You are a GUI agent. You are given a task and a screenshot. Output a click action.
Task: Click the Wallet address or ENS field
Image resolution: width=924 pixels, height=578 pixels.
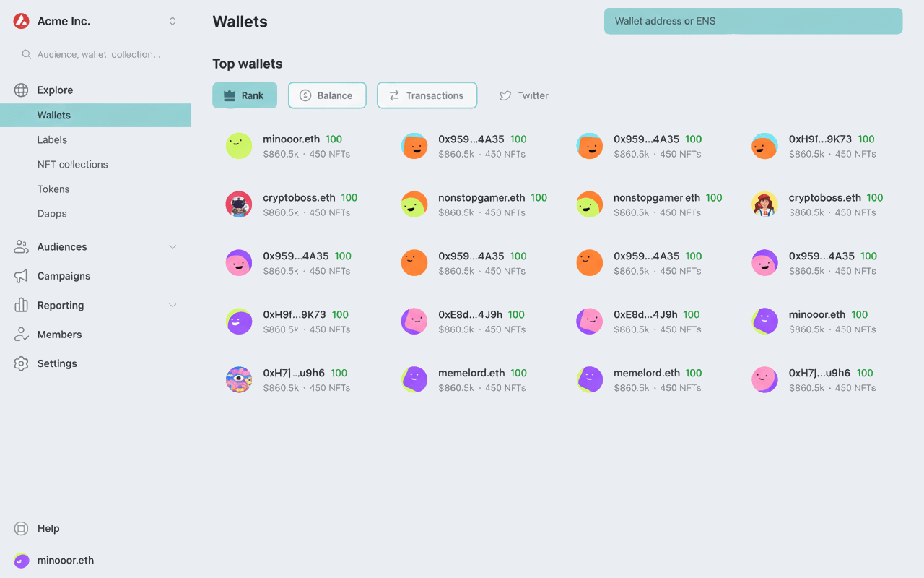click(753, 21)
